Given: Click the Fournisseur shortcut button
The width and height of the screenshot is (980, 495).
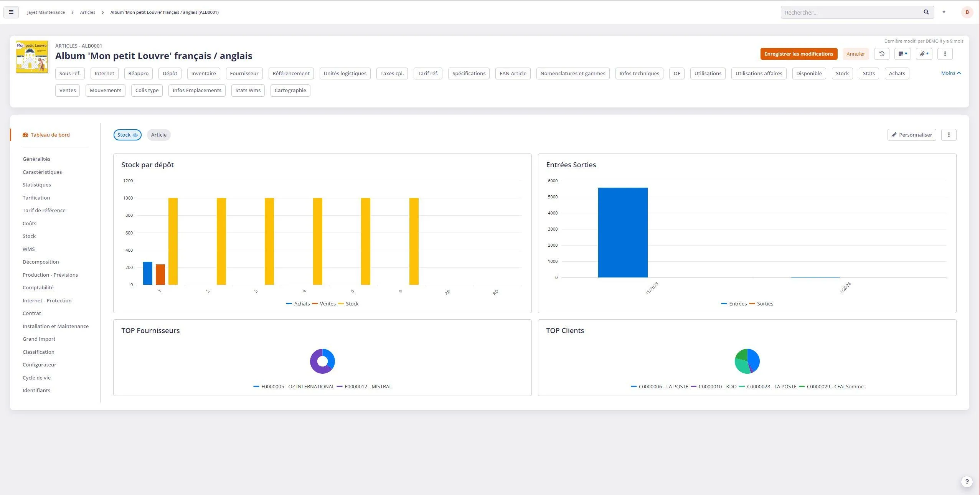Looking at the screenshot, I should point(244,73).
